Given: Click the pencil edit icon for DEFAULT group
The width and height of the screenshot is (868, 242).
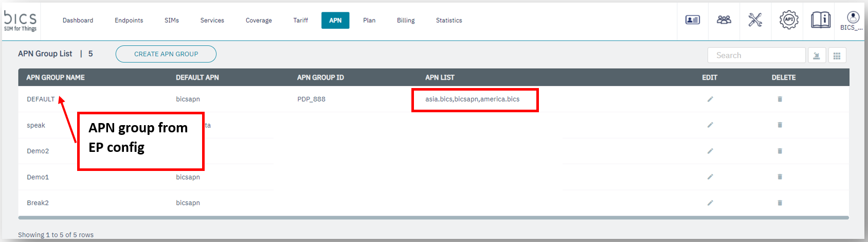Looking at the screenshot, I should tap(710, 99).
